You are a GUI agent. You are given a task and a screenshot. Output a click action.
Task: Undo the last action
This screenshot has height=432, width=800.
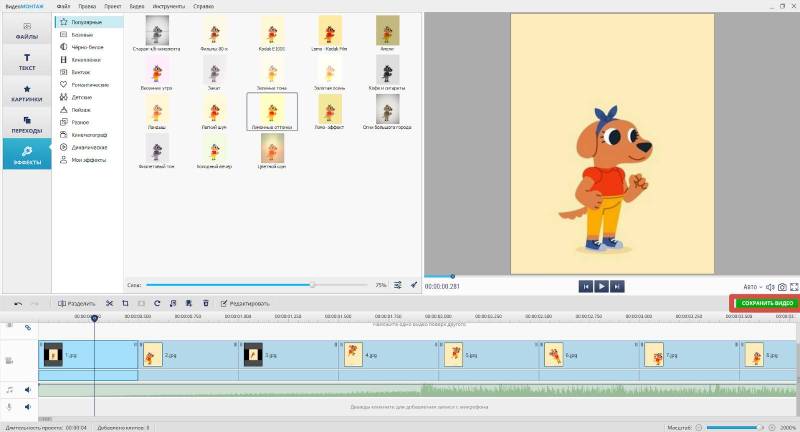click(18, 303)
